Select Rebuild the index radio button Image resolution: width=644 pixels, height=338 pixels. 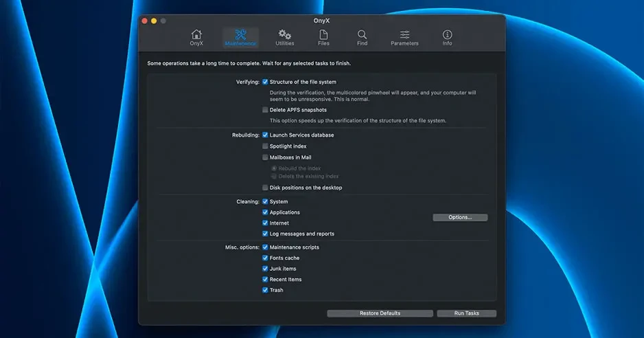(x=274, y=168)
